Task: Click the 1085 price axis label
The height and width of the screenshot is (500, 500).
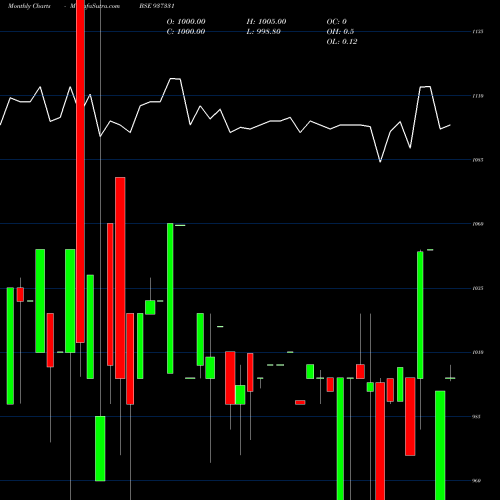Action: click(x=478, y=160)
